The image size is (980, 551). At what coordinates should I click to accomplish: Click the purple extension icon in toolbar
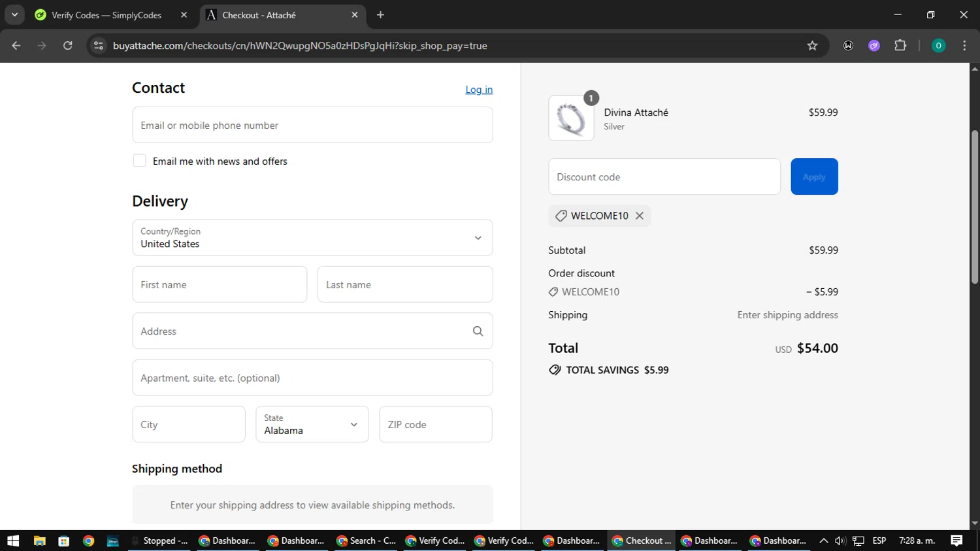pyautogui.click(x=874, y=46)
